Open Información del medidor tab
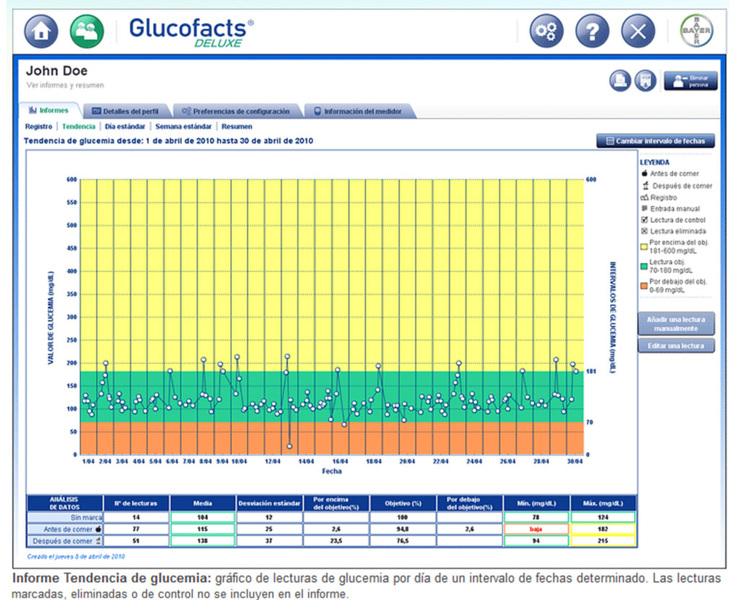This screenshot has height=600, width=740. tap(358, 111)
